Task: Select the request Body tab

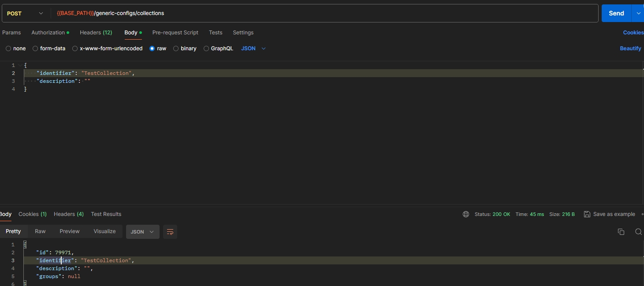Action: (x=133, y=33)
